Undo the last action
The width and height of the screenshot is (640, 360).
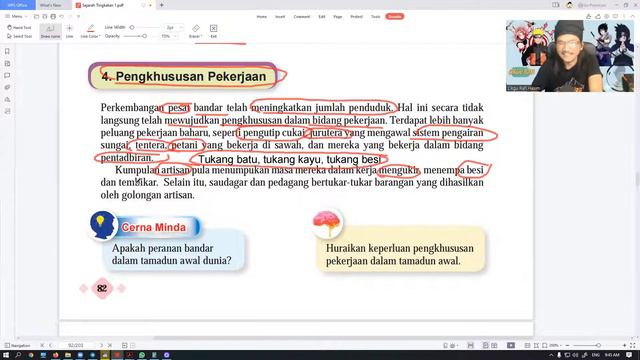coord(62,16)
